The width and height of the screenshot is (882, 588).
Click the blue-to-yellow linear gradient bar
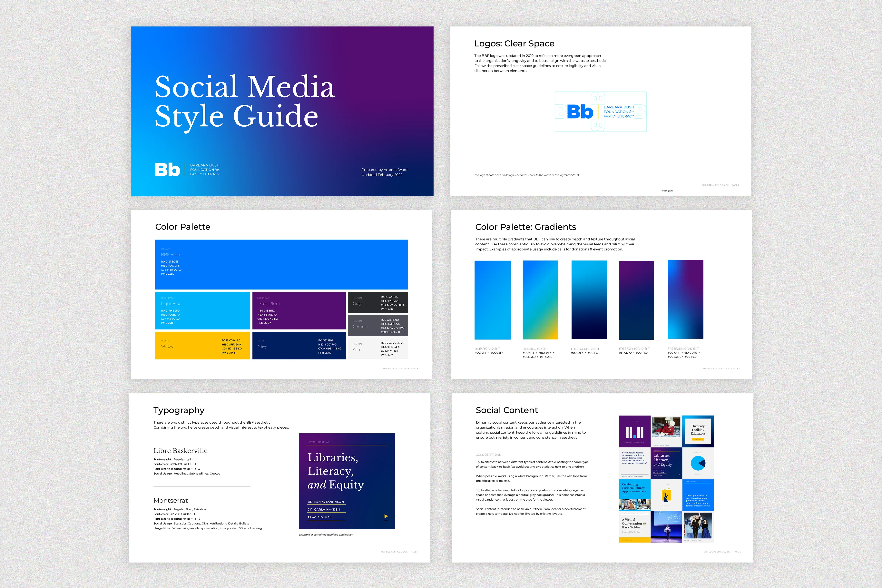pyautogui.click(x=540, y=300)
